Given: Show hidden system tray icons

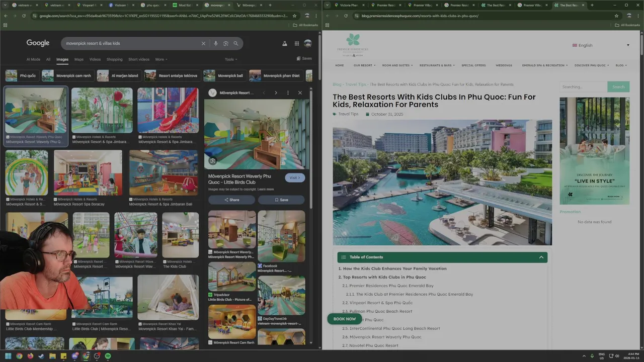Looking at the screenshot, I should [584, 356].
